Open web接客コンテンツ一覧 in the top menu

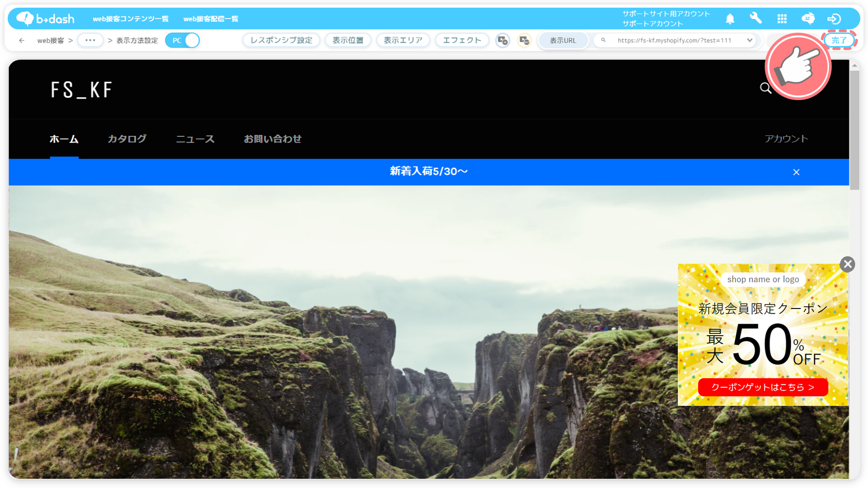(x=130, y=19)
